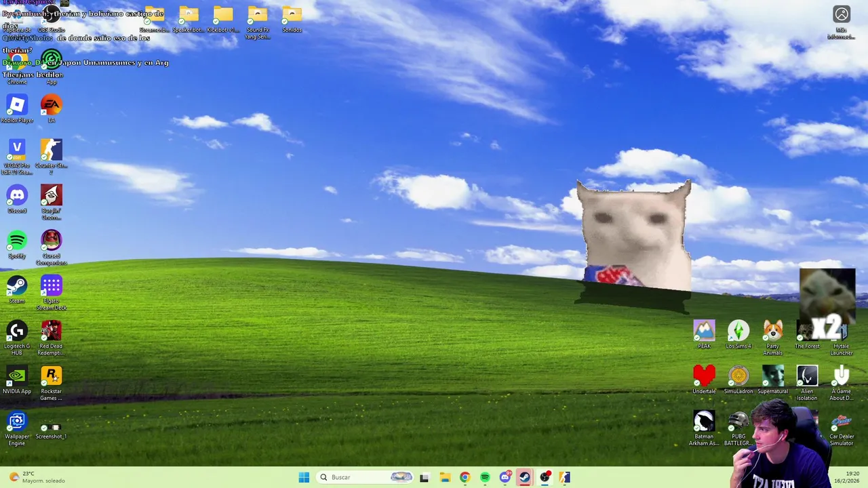Screen dimensions: 868x488
Task: Open the Speaker.bot folder on desktop
Action: click(x=189, y=19)
